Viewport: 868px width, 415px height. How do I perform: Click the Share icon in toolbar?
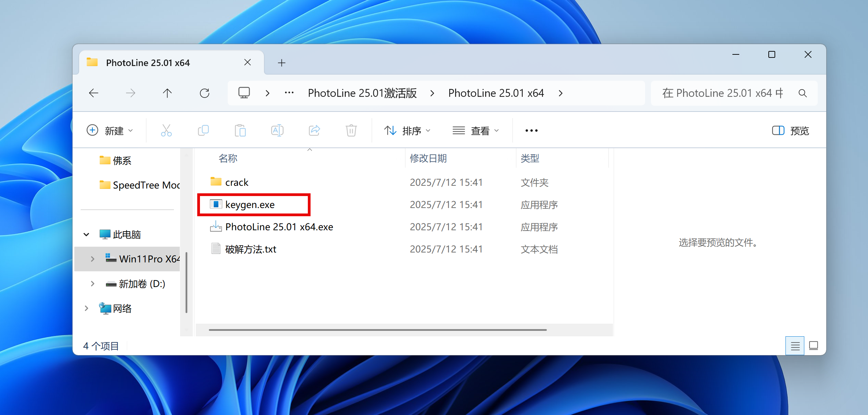(x=314, y=130)
